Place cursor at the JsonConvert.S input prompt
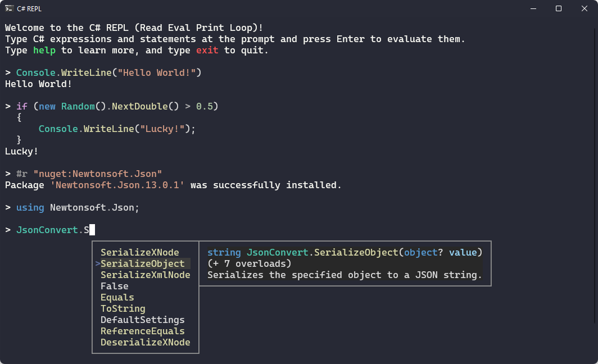 click(92, 230)
